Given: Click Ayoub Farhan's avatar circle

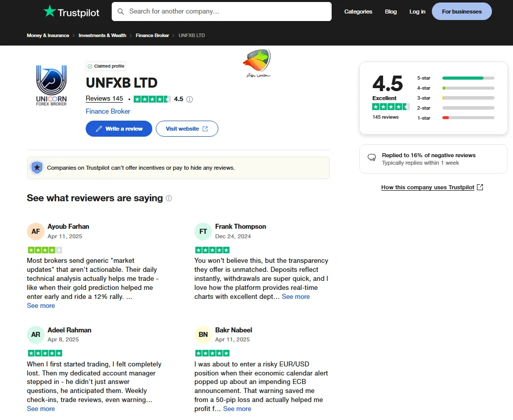Looking at the screenshot, I should tap(36, 231).
